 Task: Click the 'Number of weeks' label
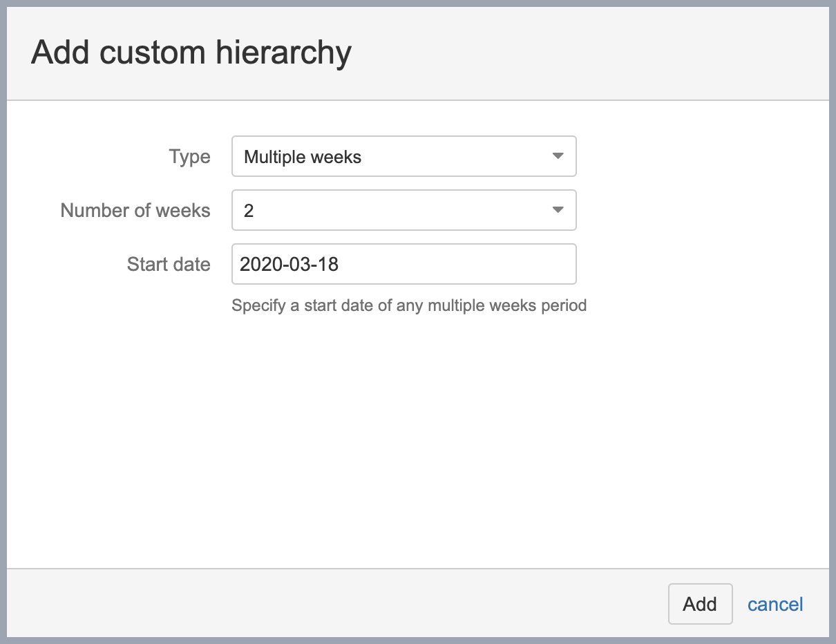tap(135, 210)
